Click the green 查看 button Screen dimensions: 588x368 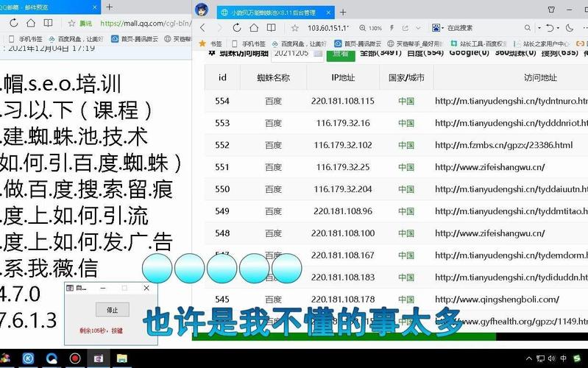(341, 54)
